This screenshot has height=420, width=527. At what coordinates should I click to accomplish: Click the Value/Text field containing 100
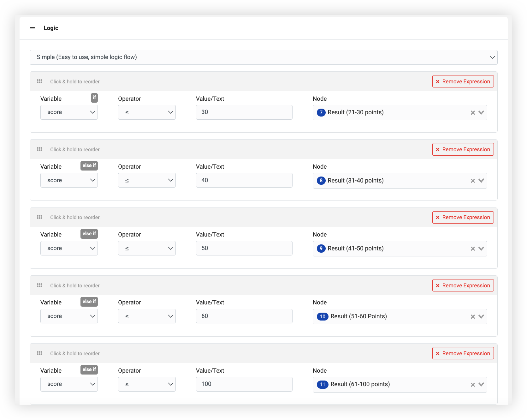(x=244, y=384)
